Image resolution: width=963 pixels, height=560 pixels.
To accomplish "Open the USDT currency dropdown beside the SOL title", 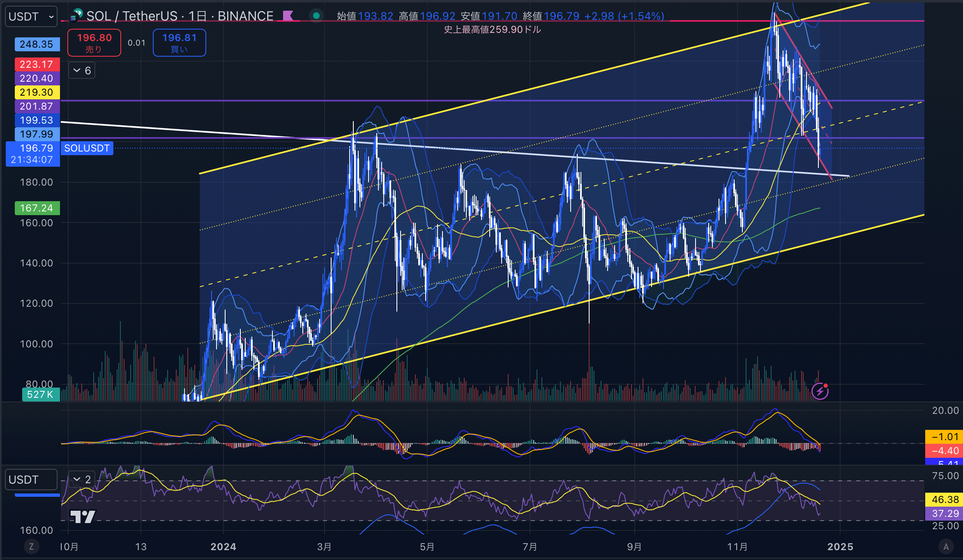I will 31,16.
